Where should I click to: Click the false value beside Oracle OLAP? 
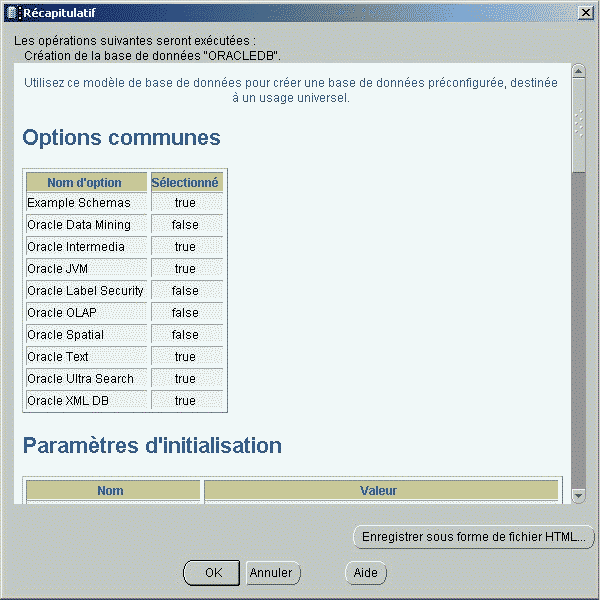(185, 313)
